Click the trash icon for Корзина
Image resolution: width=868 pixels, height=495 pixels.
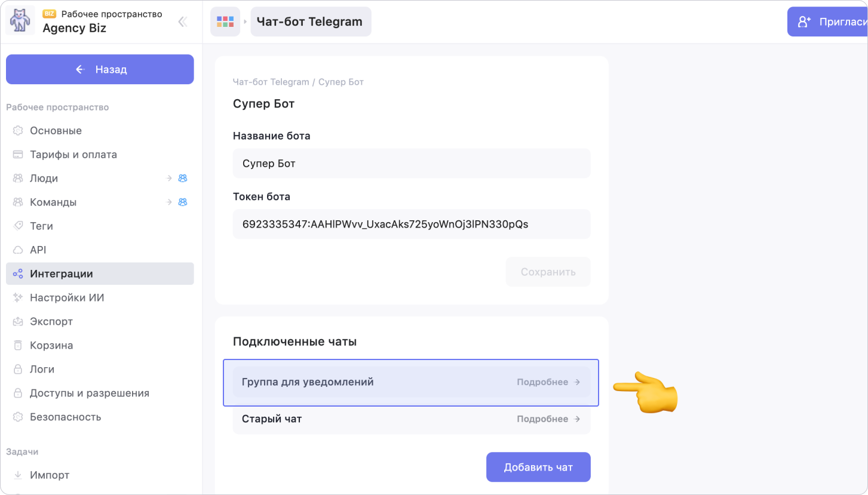[x=18, y=346]
